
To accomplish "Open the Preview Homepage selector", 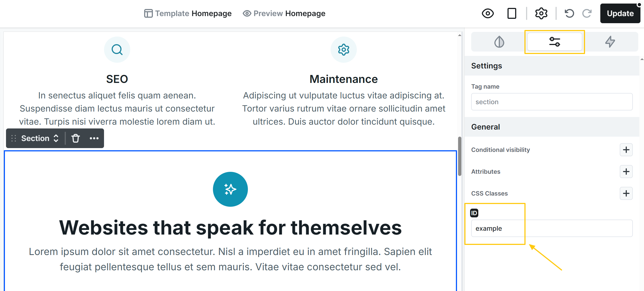I will [284, 13].
